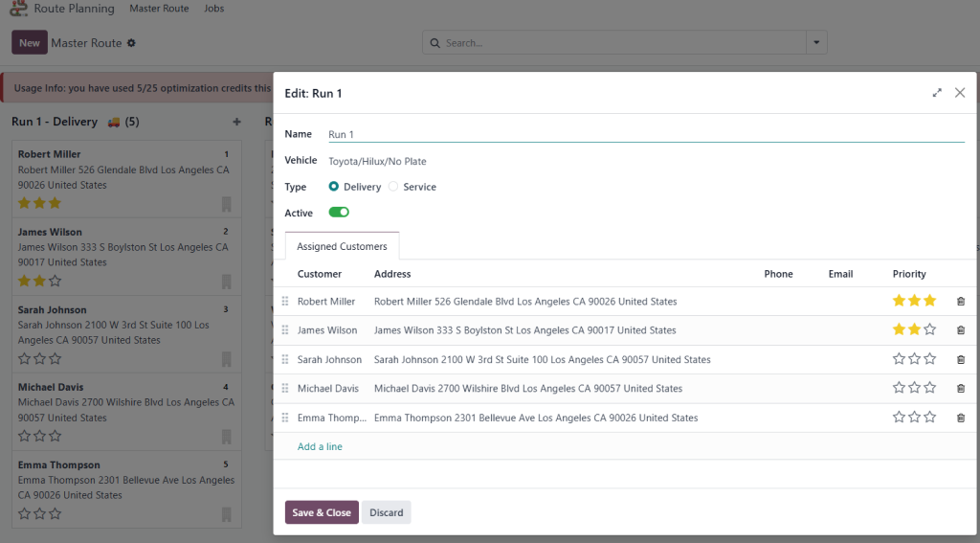Click the Master Route settings gear icon

132,43
